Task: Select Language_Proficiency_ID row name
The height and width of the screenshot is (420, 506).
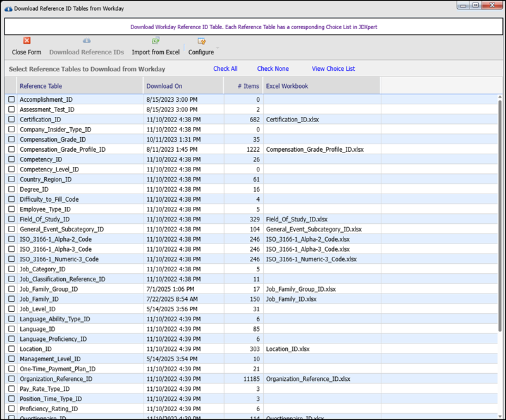Action: coord(53,339)
